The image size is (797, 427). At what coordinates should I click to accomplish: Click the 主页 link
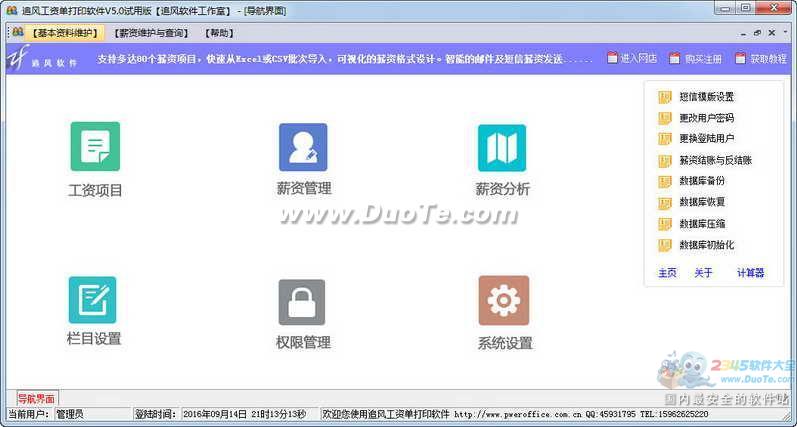(667, 273)
